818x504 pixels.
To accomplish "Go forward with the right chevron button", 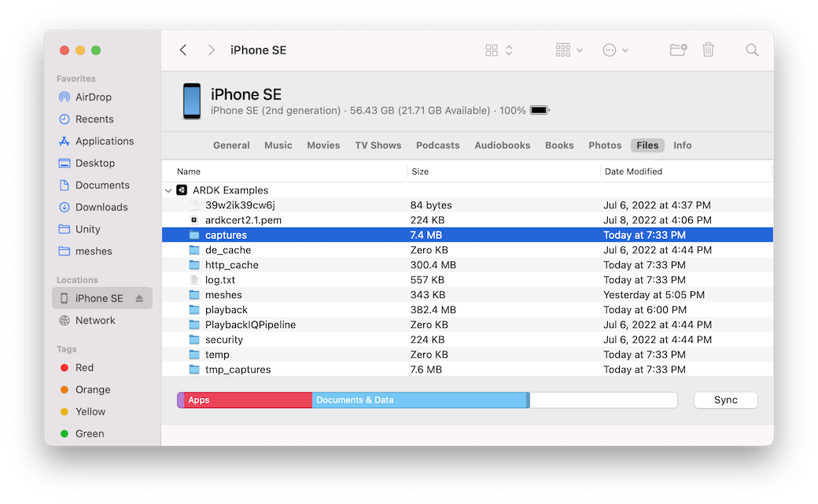I will tap(211, 50).
